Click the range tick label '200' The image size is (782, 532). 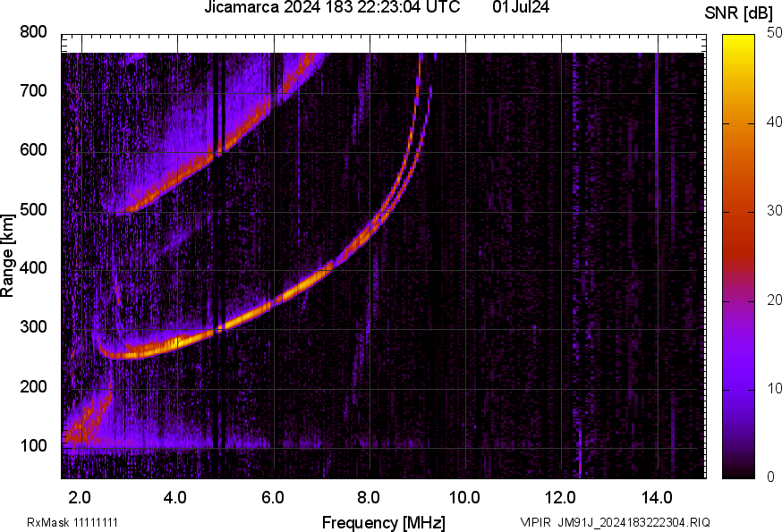coord(33,386)
